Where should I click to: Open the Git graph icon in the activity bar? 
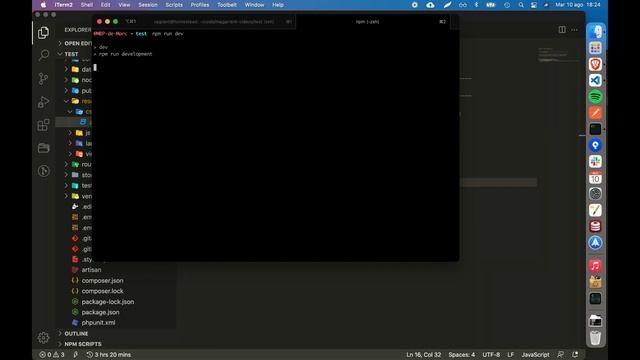coord(43,171)
